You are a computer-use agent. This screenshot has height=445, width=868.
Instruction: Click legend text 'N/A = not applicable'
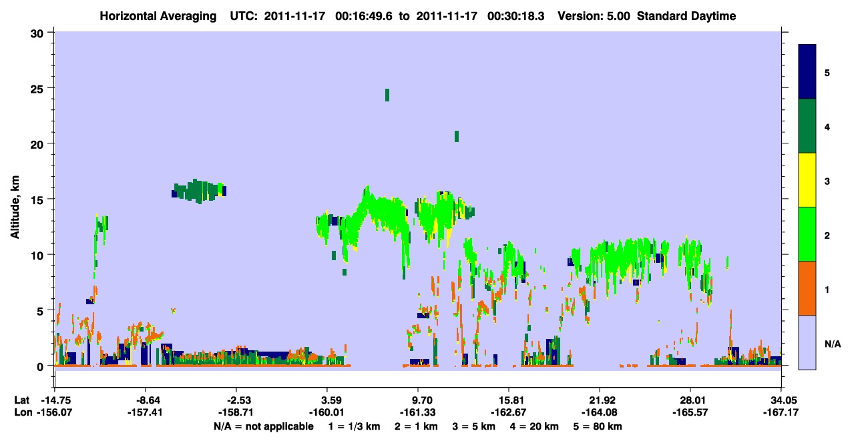pyautogui.click(x=264, y=426)
